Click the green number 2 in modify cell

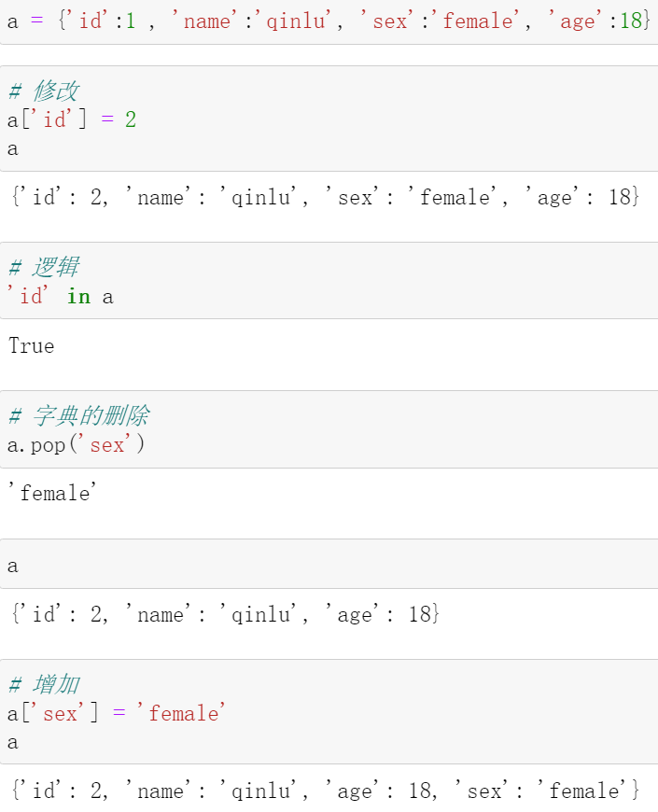131,120
